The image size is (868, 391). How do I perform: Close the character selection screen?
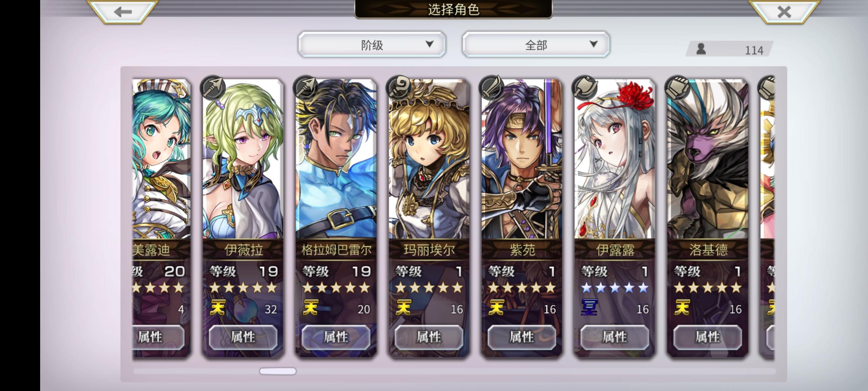(x=784, y=12)
